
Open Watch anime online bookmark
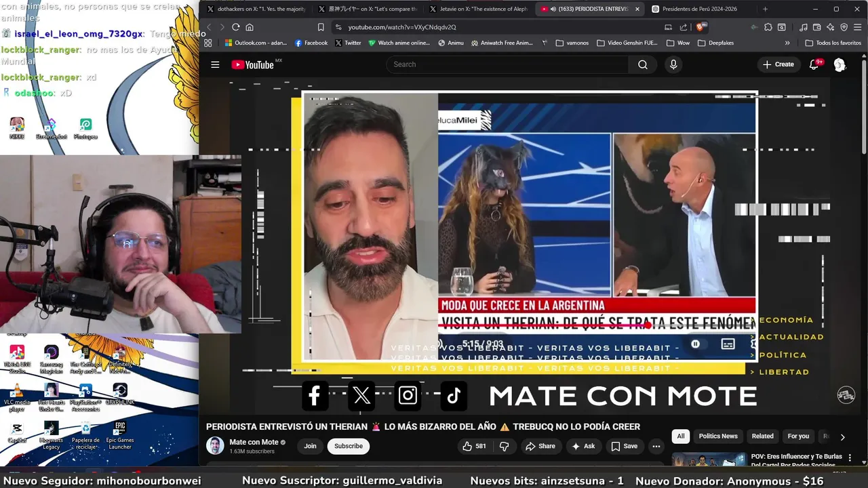[x=399, y=43]
